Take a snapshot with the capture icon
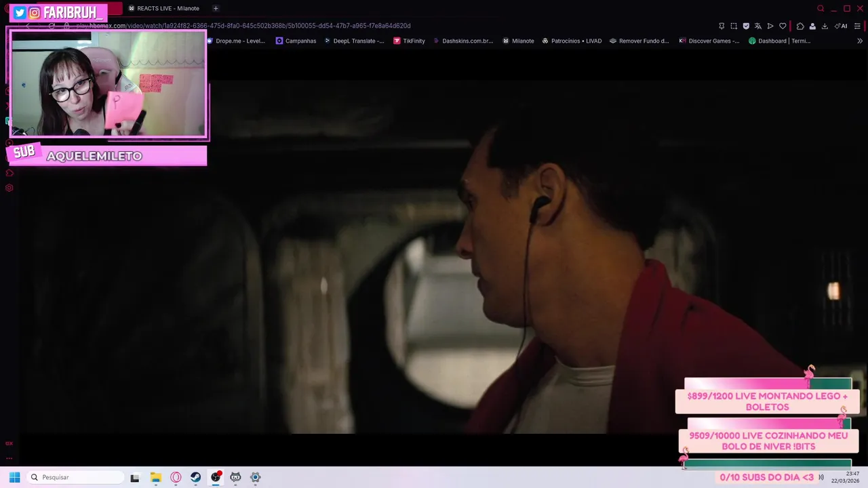This screenshot has width=868, height=488. (x=734, y=26)
